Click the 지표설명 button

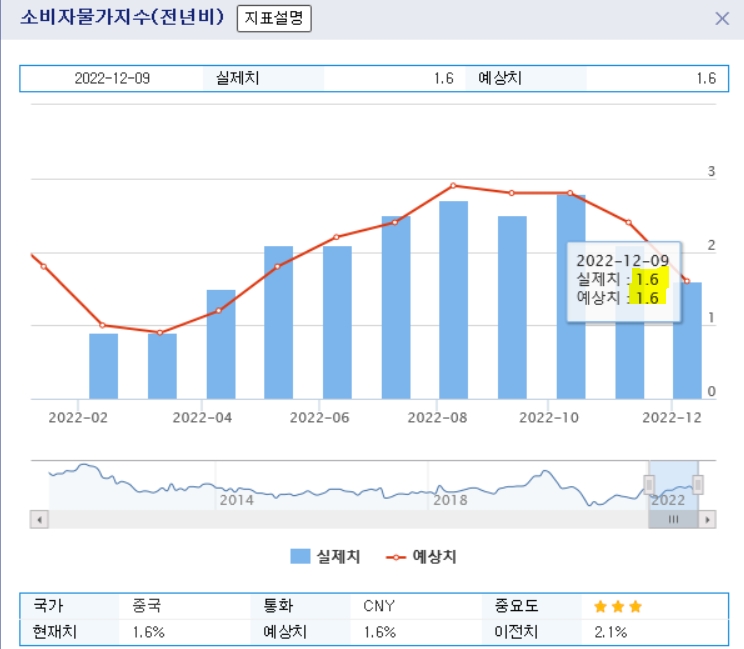point(274,19)
